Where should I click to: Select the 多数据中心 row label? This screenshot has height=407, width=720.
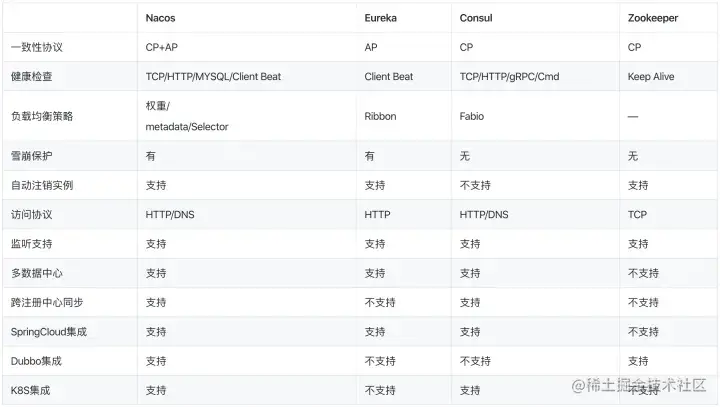coord(37,273)
